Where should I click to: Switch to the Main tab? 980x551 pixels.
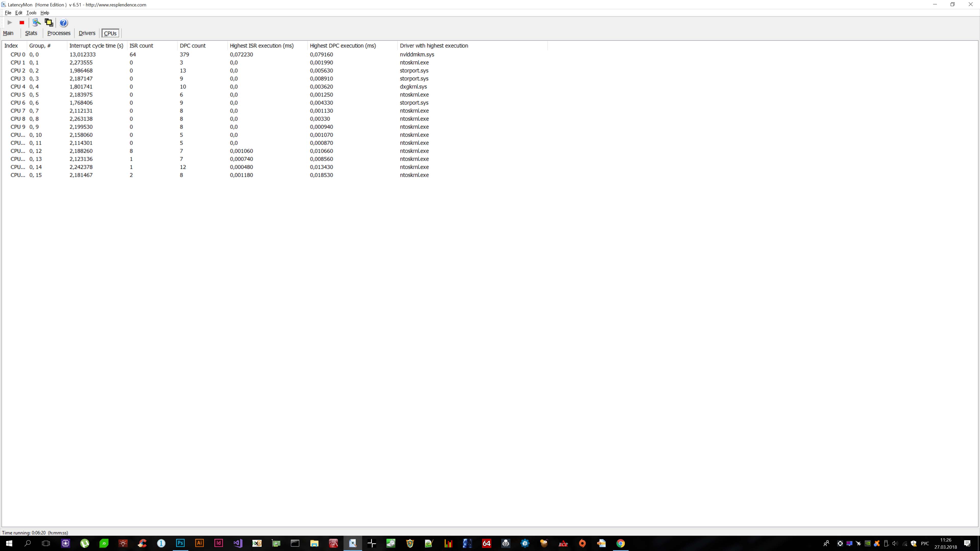click(8, 33)
